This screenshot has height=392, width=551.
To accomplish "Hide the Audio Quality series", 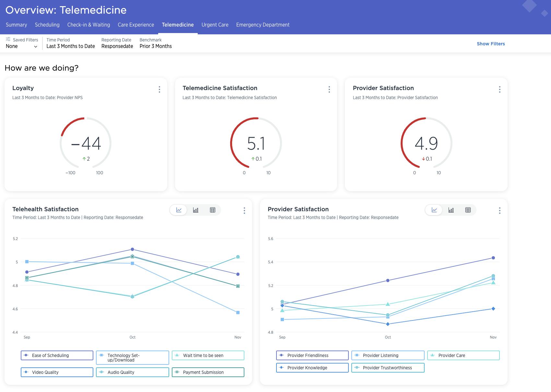I will (132, 372).
